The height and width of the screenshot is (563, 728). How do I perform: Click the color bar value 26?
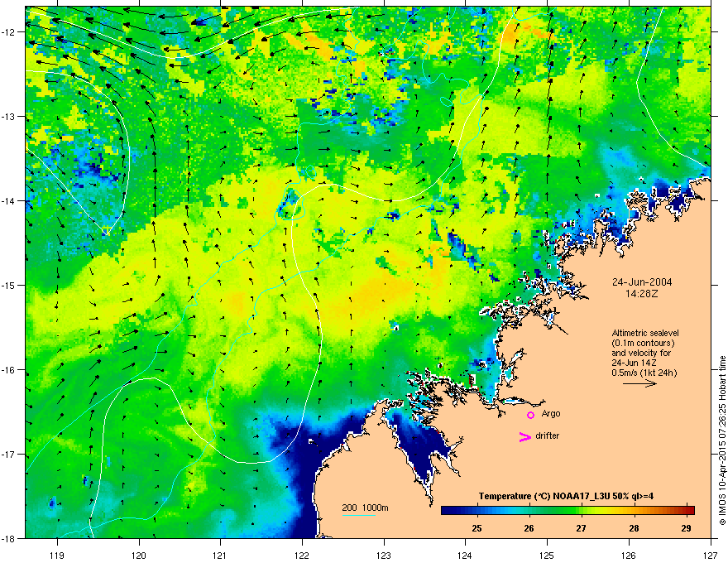tap(529, 528)
